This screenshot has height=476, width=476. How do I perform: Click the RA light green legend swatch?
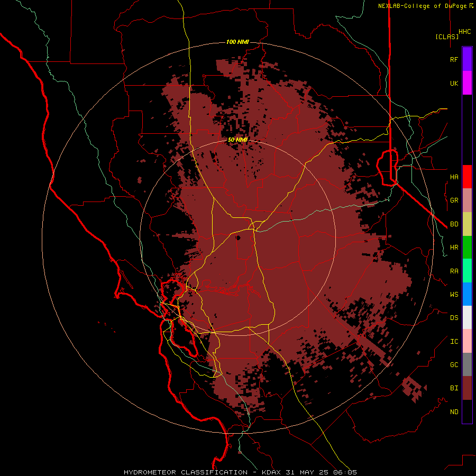467,271
